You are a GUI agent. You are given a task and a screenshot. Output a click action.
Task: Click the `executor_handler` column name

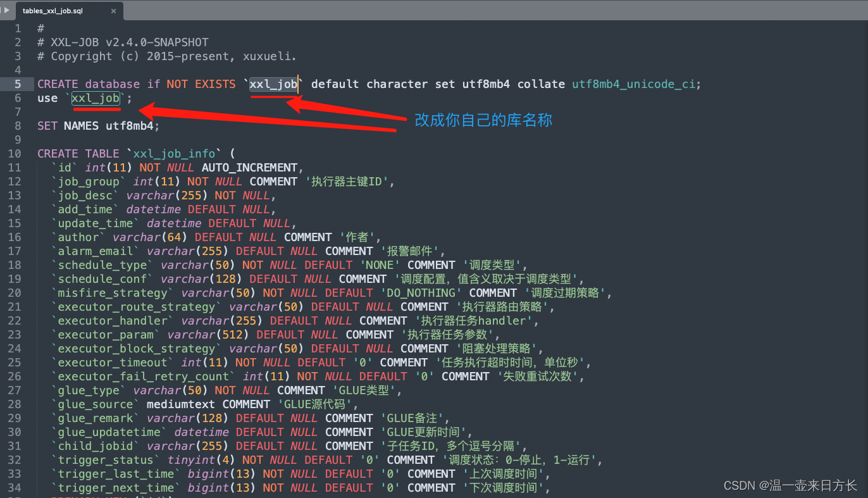point(113,321)
